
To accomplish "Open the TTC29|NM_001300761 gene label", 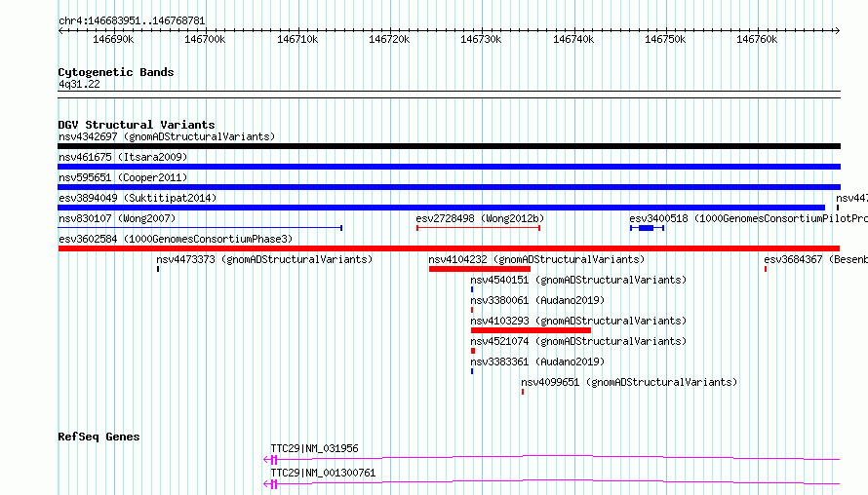I will [323, 473].
